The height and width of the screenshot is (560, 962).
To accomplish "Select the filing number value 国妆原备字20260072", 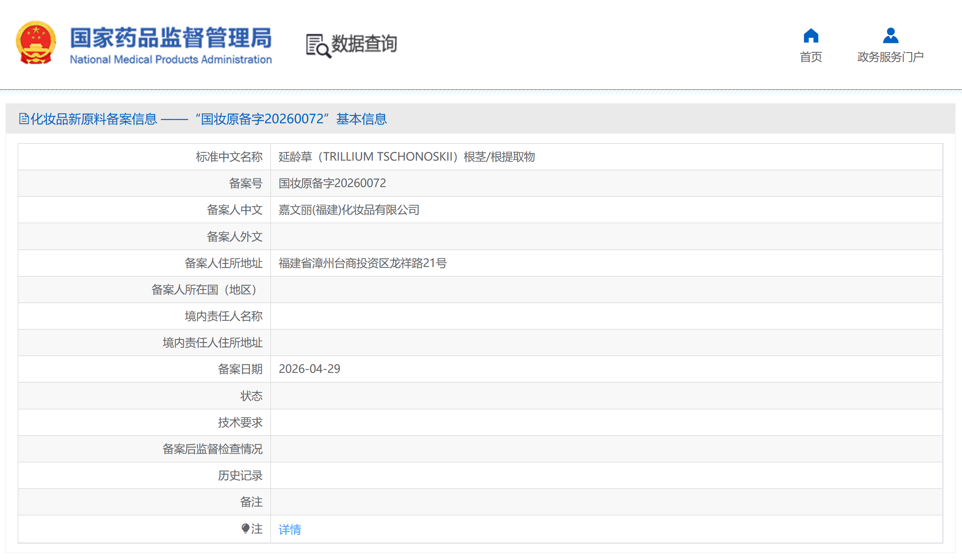I will [x=332, y=183].
